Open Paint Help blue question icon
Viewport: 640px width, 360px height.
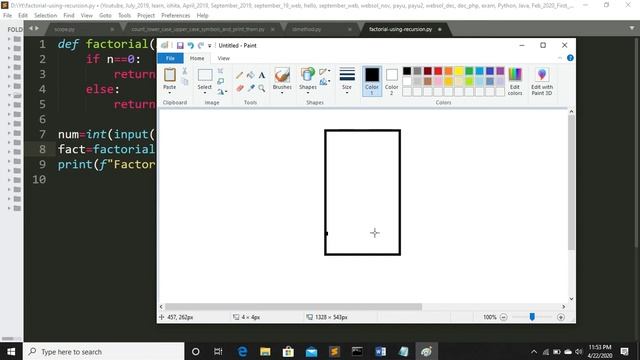pos(570,58)
